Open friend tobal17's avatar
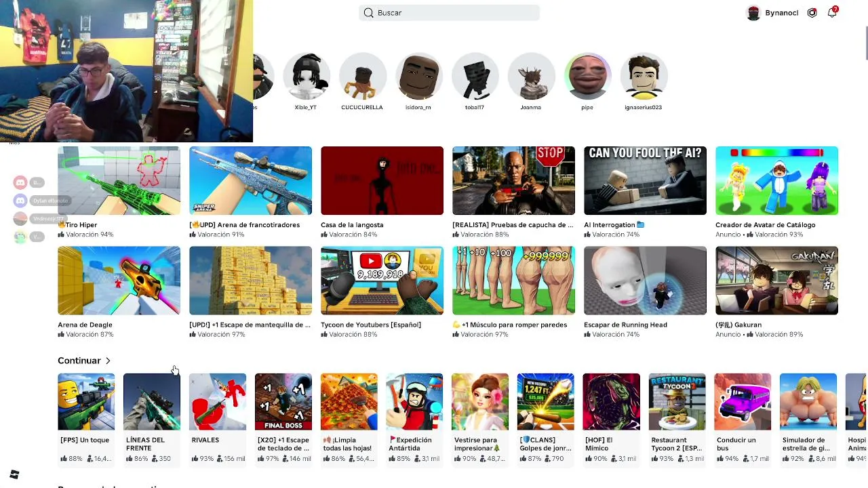The height and width of the screenshot is (488, 868). (x=475, y=77)
